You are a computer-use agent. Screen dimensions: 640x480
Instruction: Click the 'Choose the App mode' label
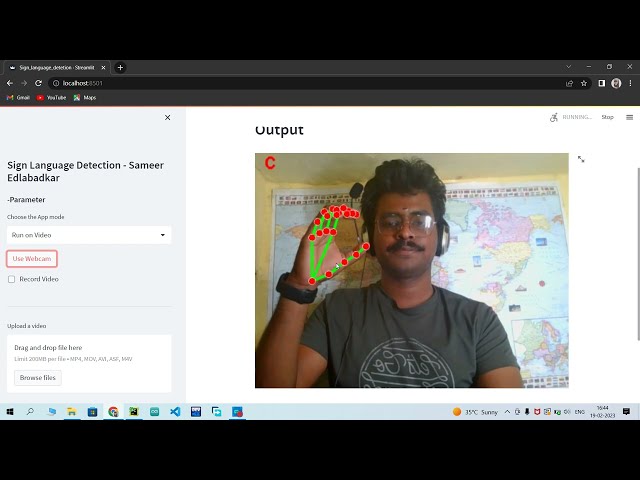[x=36, y=217]
